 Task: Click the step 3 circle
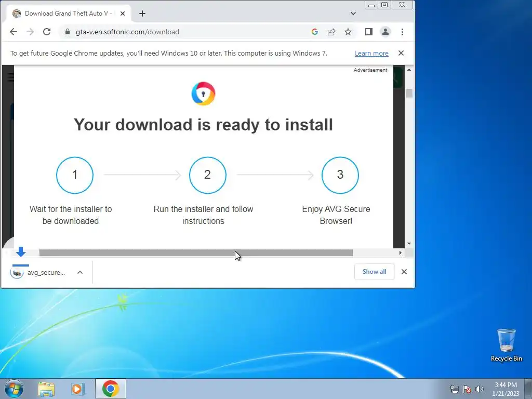[x=340, y=175]
